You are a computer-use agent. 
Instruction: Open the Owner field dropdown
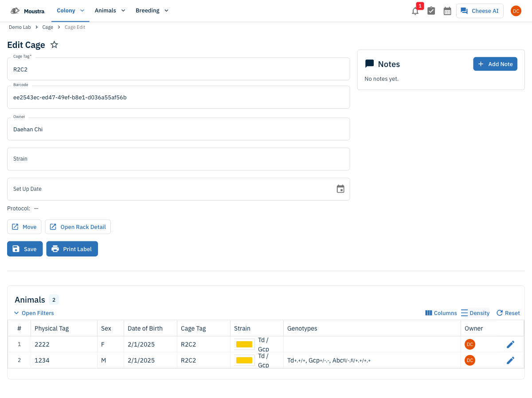(179, 129)
